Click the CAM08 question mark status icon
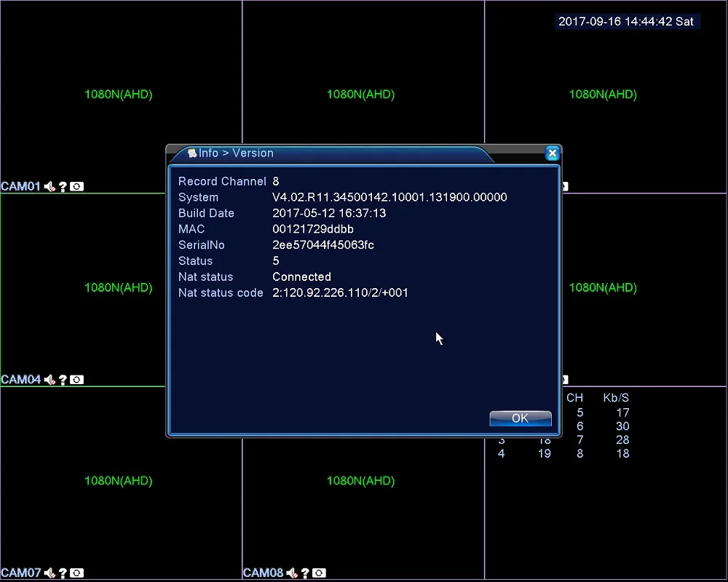This screenshot has height=582, width=728. [305, 573]
